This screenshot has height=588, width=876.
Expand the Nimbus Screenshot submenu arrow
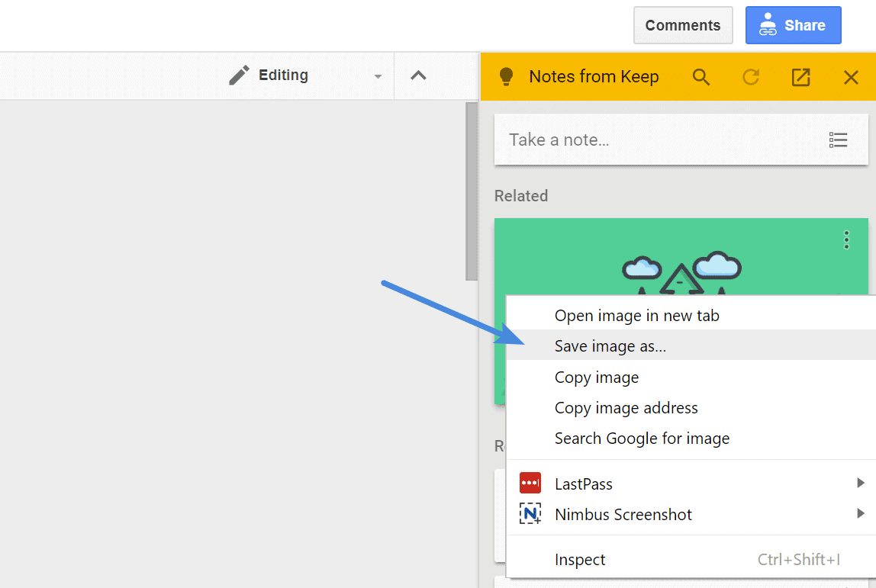860,513
